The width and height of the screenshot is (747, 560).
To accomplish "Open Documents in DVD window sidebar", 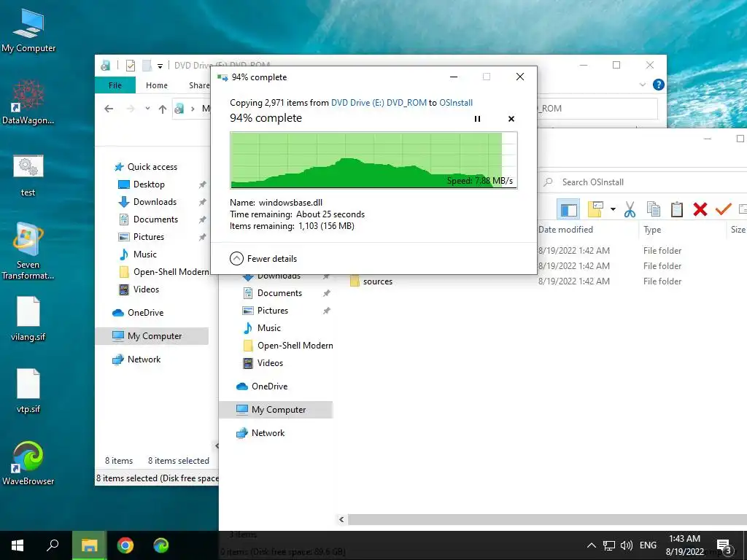I will [148, 219].
